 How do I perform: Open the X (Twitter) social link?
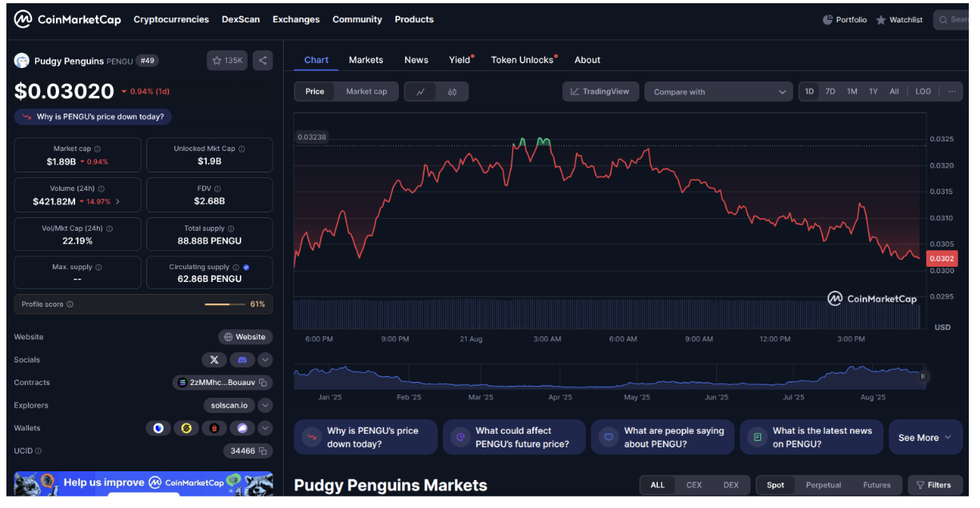point(214,360)
